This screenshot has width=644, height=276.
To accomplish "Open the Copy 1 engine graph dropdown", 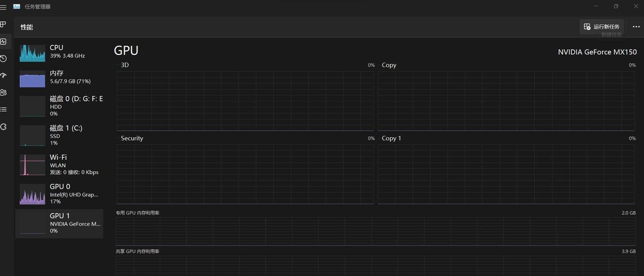I will coord(380,138).
